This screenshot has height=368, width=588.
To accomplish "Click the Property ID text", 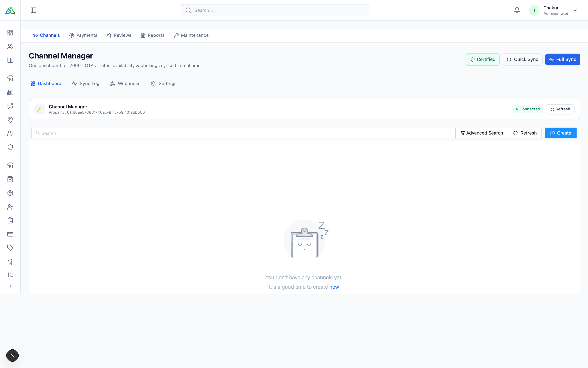I will tap(97, 112).
